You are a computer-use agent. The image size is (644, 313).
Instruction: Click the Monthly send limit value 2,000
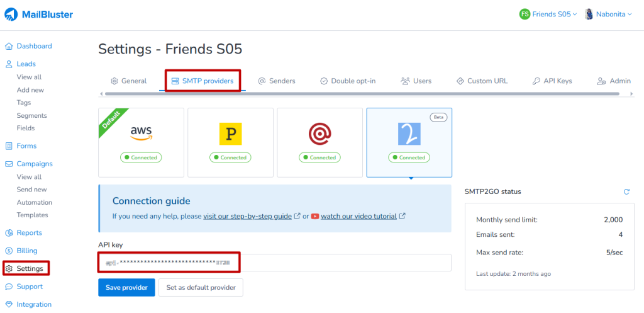point(613,220)
